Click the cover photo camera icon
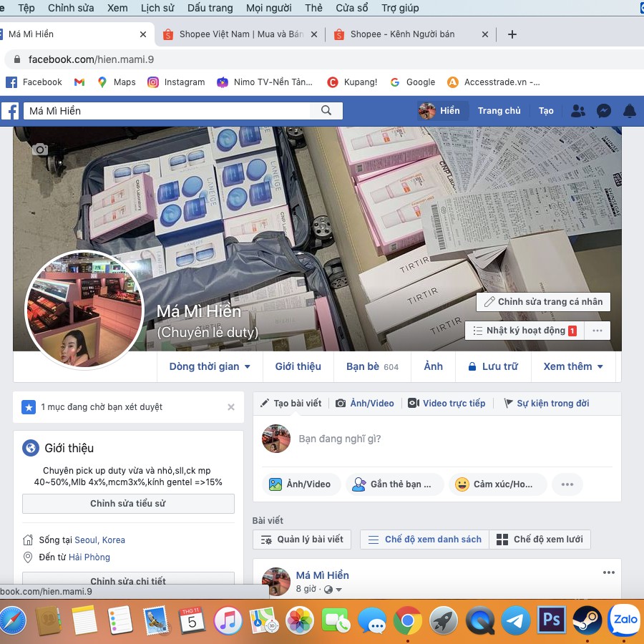644x644 pixels. [x=40, y=149]
